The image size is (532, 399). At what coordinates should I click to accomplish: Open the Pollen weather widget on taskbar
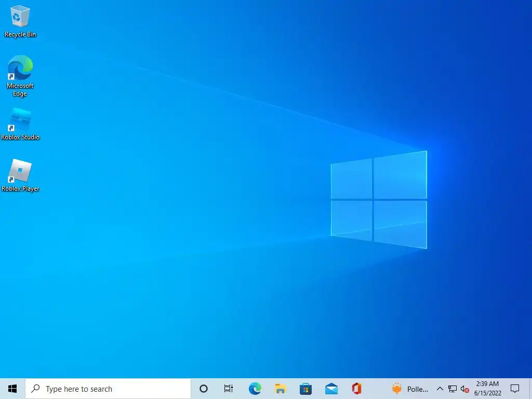click(410, 389)
